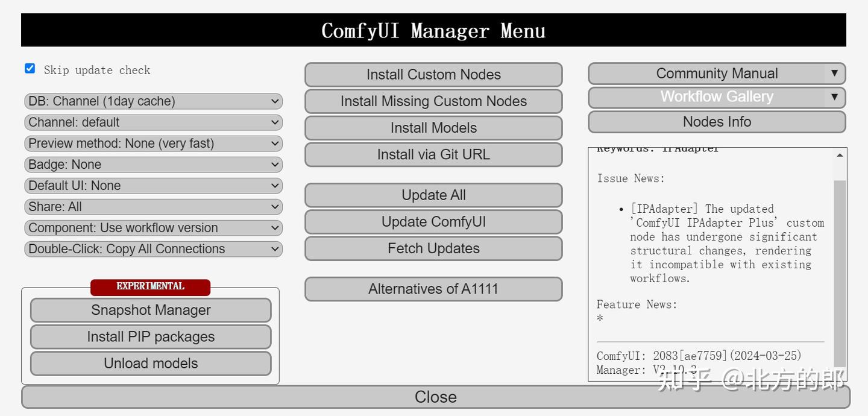The height and width of the screenshot is (416, 868).
Task: Expand the Preview method dropdown
Action: [x=154, y=143]
